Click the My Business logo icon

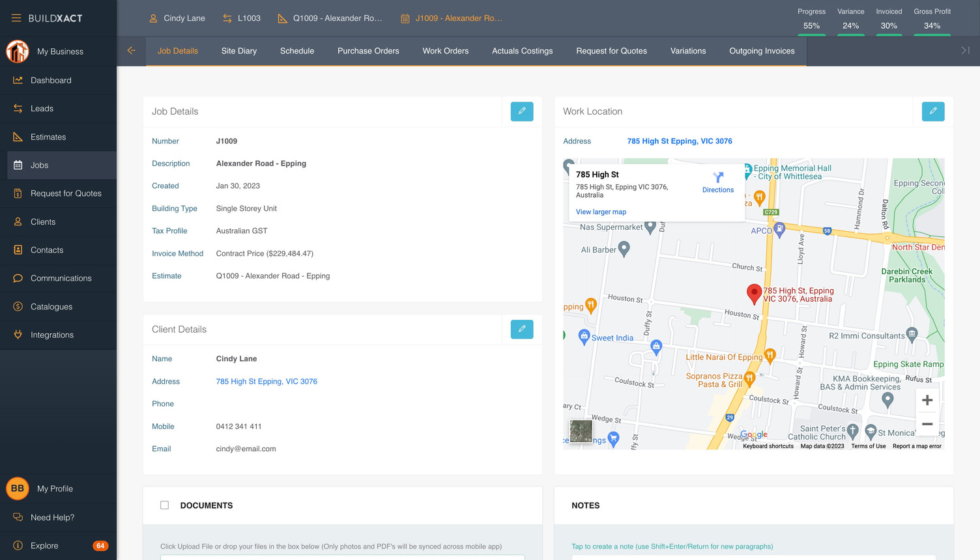(17, 51)
